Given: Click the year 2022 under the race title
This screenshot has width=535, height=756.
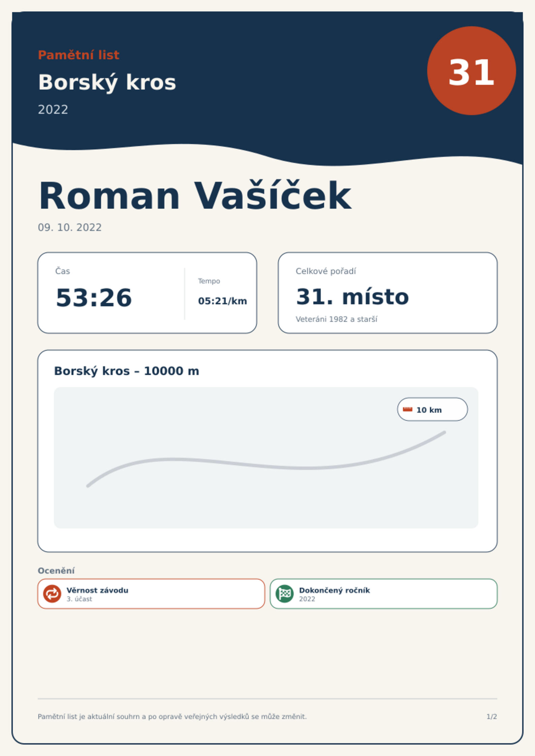Looking at the screenshot, I should point(53,110).
